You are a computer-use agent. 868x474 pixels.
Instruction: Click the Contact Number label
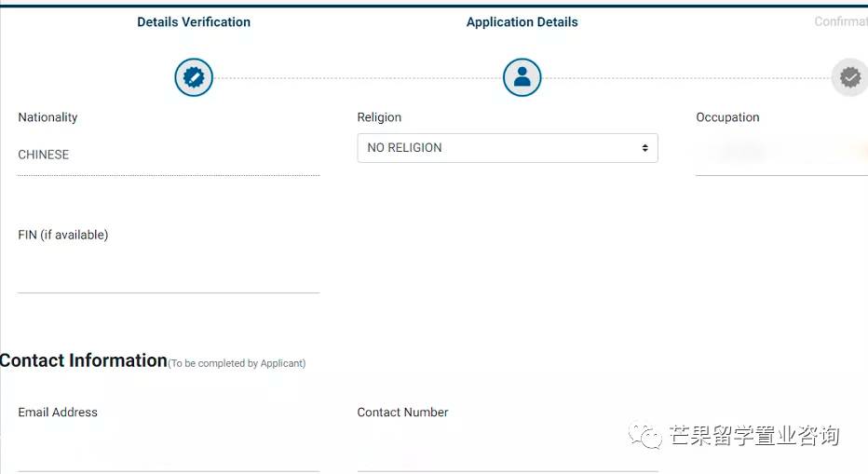click(x=402, y=413)
